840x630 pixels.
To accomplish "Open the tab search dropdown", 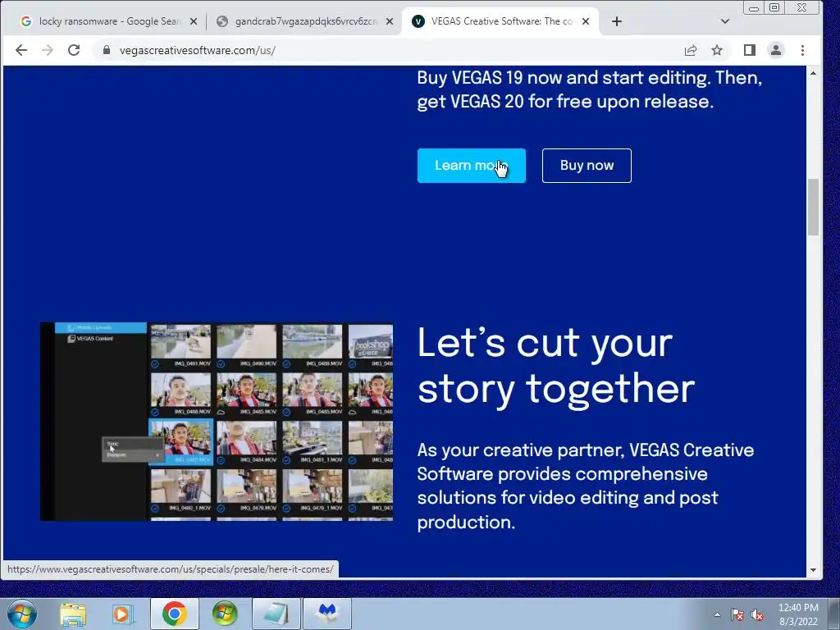I will point(725,21).
